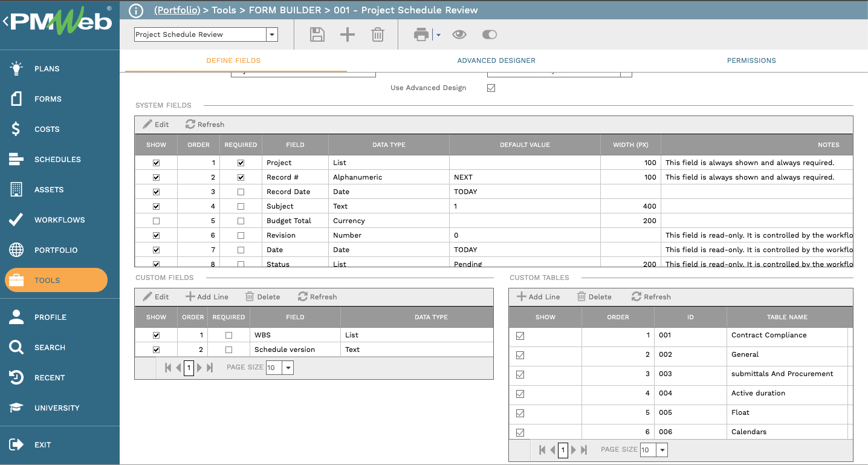This screenshot has height=465, width=868.
Task: Toggle Show checkbox for Float table
Action: coord(520,413)
